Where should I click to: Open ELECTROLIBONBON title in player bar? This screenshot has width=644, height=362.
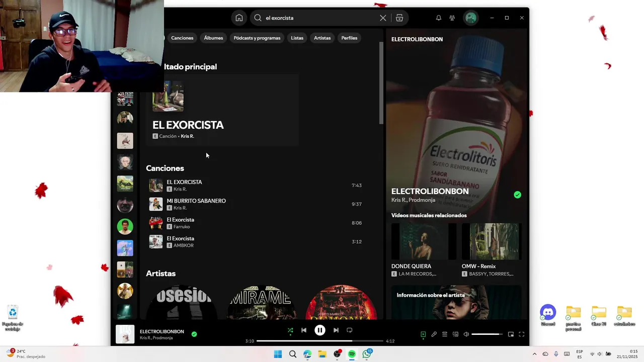click(x=162, y=332)
